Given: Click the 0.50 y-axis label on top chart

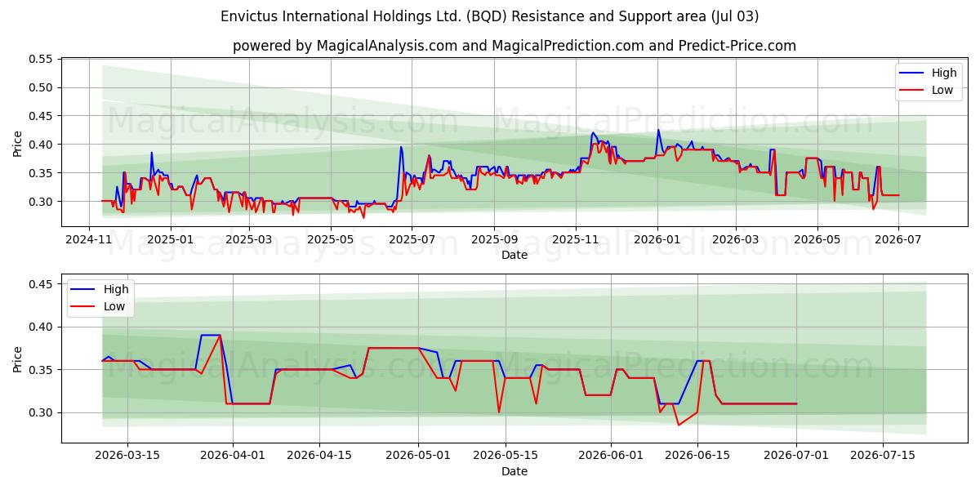Looking at the screenshot, I should [40, 87].
